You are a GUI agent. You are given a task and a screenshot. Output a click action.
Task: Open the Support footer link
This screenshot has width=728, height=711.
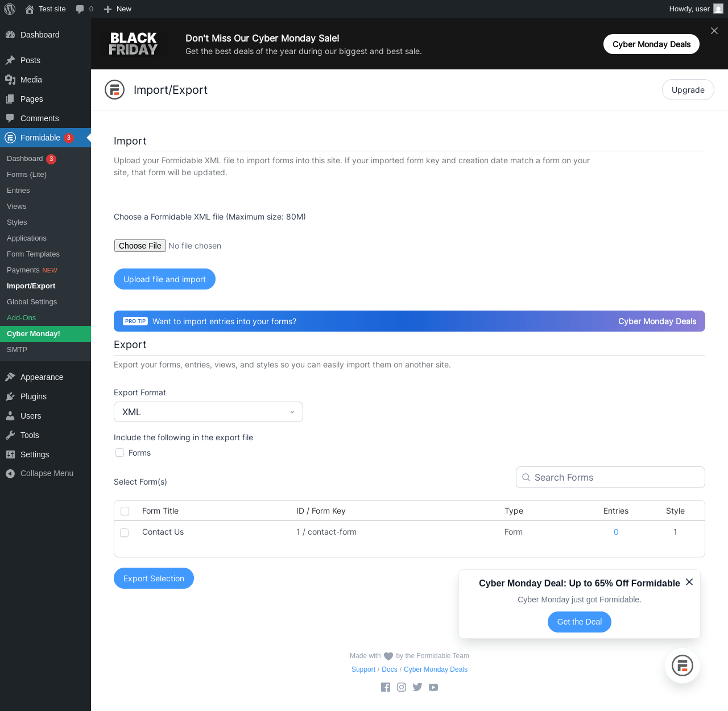coord(363,669)
